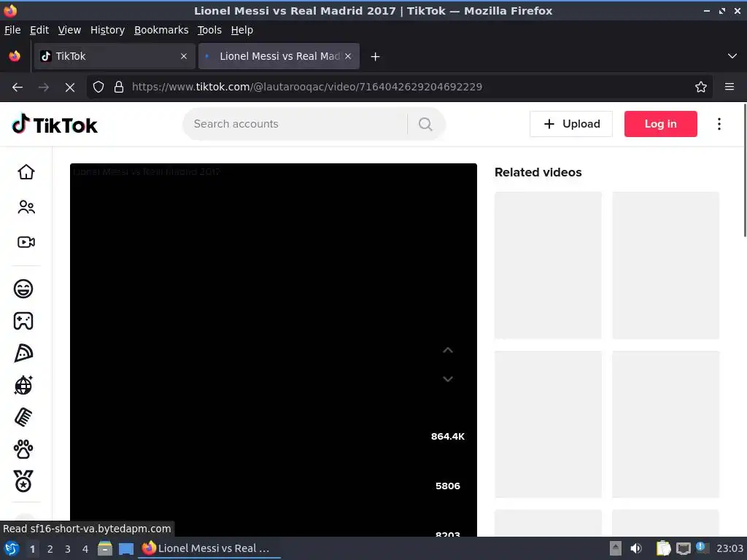Click the 5806 comments count
Image resolution: width=747 pixels, height=560 pixels.
447,486
